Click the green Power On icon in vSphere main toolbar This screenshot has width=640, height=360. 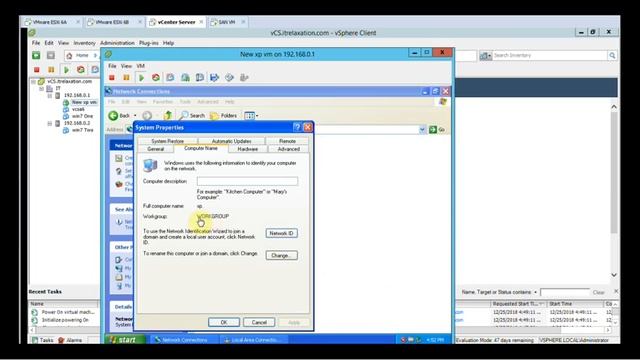(66, 70)
